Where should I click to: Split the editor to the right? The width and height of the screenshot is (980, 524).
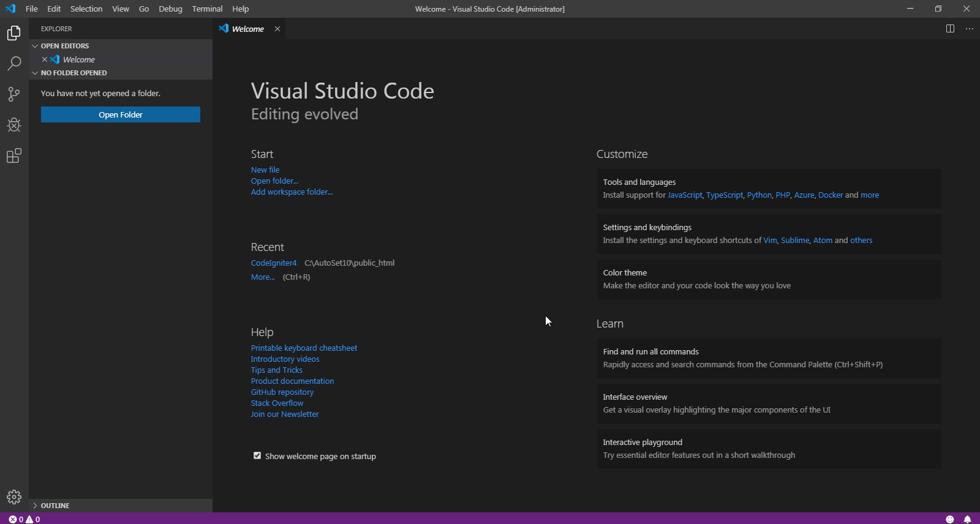[x=950, y=29]
